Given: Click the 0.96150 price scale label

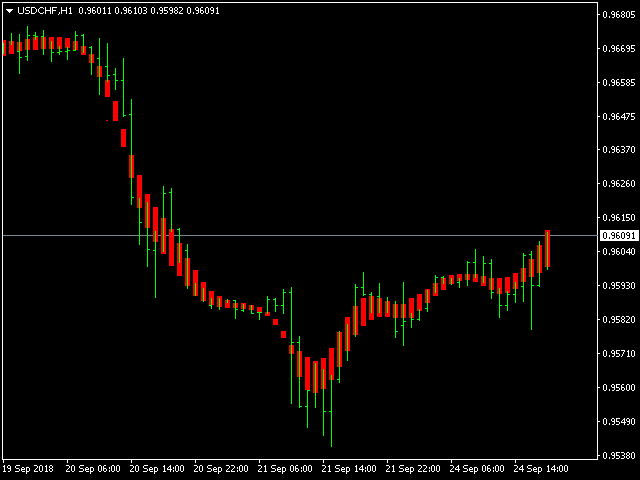Looking at the screenshot, I should (x=619, y=218).
